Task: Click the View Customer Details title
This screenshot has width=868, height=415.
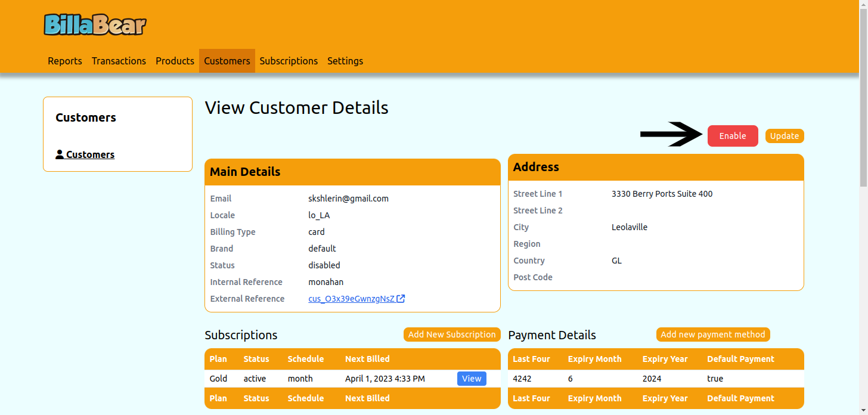Action: [x=296, y=108]
